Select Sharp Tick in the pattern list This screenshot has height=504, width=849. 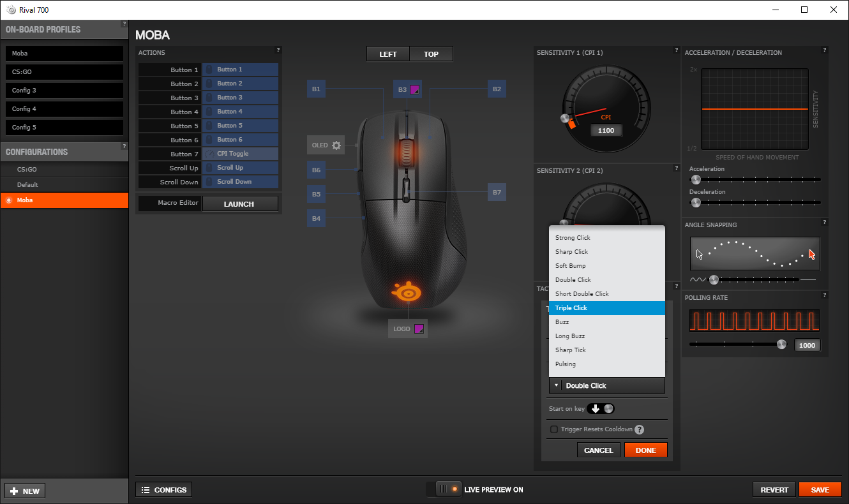tap(607, 350)
